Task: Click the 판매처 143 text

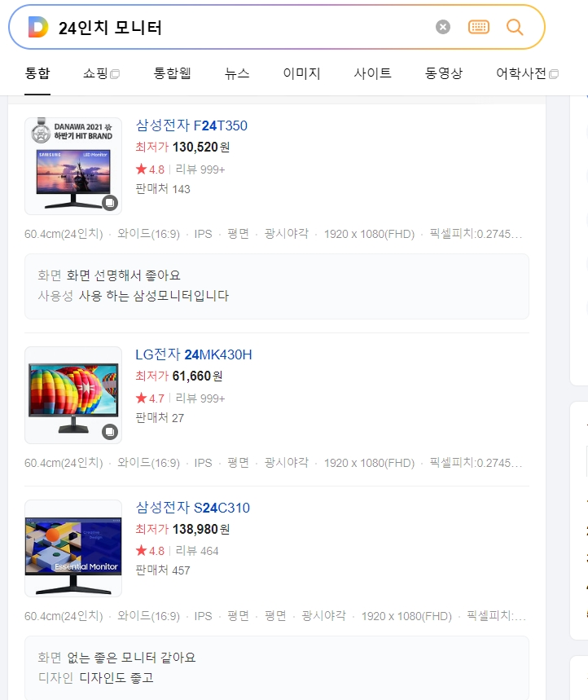Action: click(x=163, y=189)
